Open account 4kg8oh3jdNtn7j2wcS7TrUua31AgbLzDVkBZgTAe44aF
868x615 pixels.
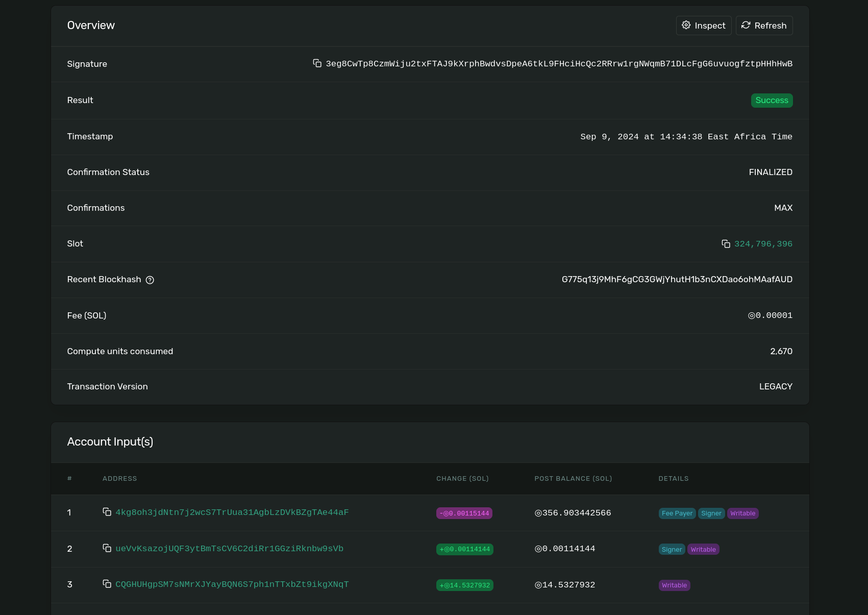point(232,512)
